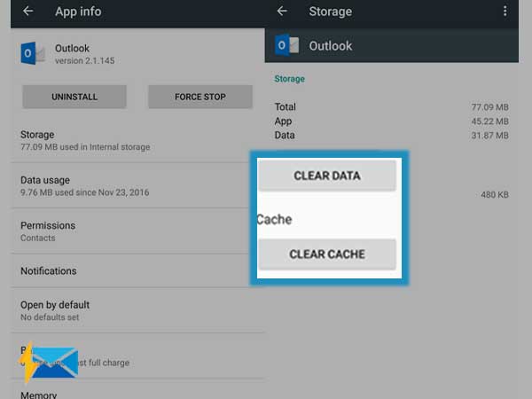Click '77.09 MB used in Internal storage'
The width and height of the screenshot is (532, 399).
[x=85, y=147]
